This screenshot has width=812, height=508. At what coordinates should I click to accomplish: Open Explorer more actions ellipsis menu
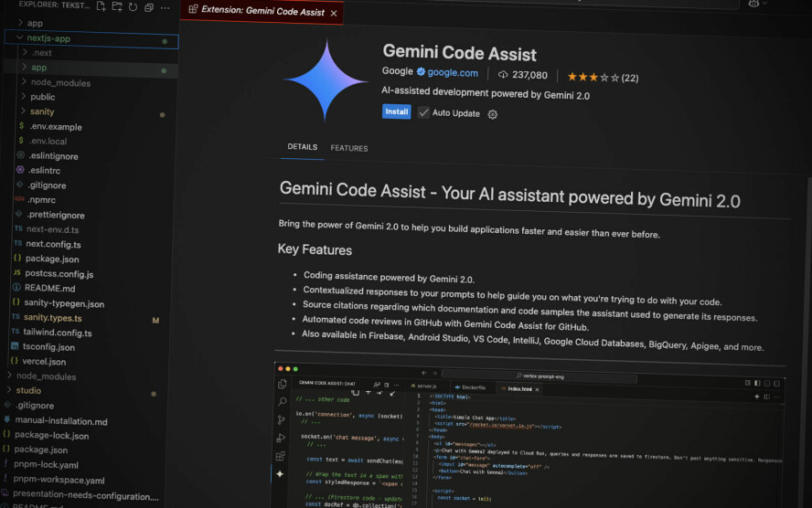click(x=165, y=8)
